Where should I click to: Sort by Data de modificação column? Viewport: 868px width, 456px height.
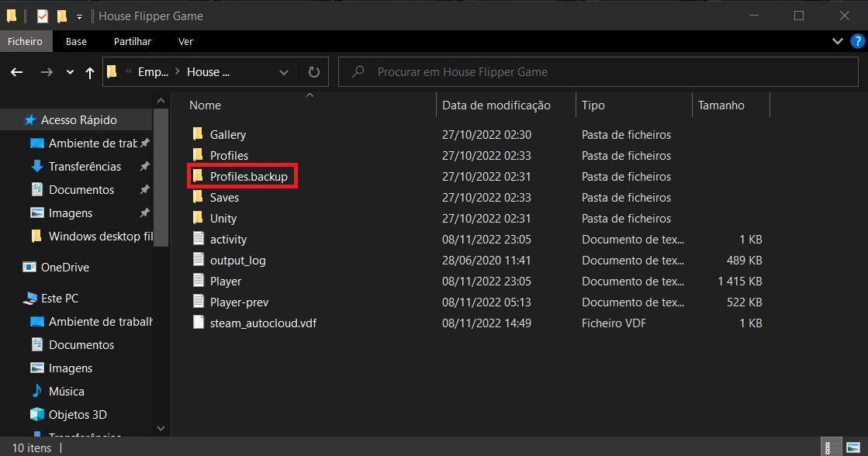click(496, 105)
